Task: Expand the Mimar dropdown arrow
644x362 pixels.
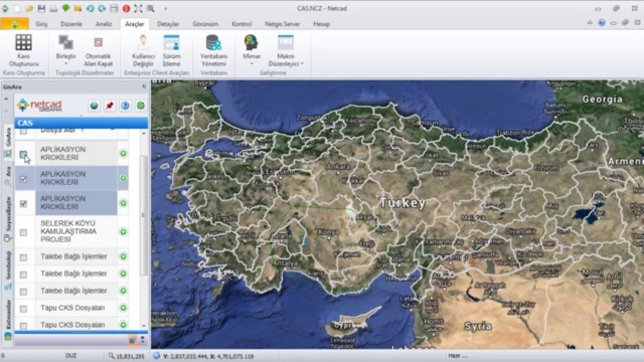Action: 251,64
